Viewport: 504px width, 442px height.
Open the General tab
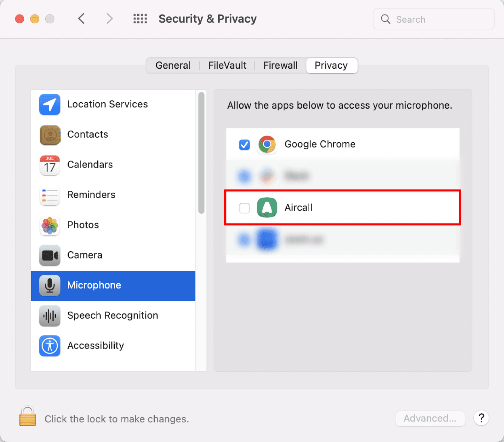point(173,65)
